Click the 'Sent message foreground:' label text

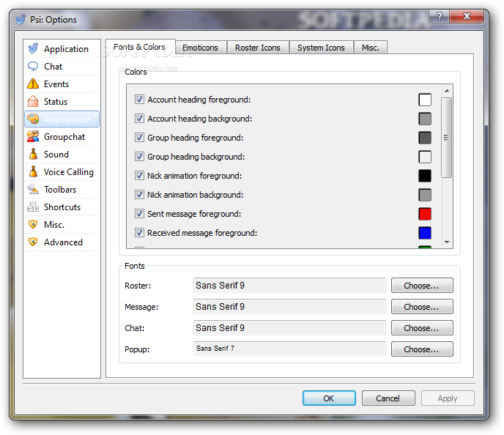click(x=194, y=214)
